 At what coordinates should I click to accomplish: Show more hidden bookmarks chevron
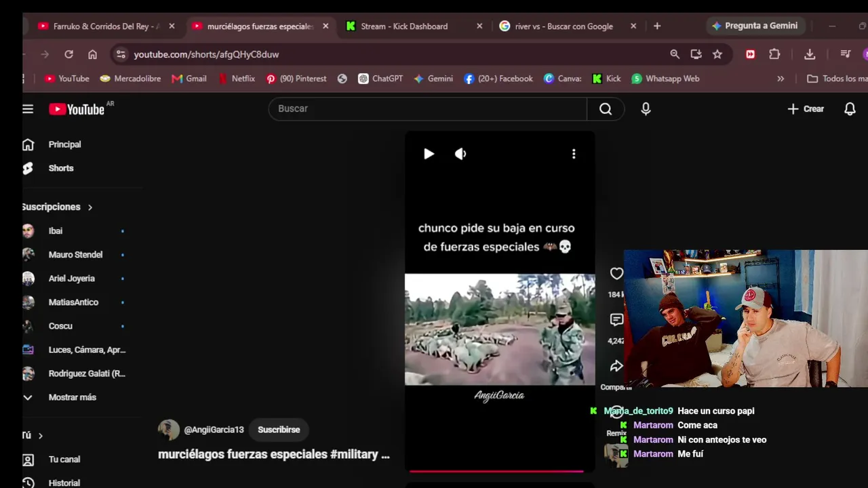(x=781, y=79)
